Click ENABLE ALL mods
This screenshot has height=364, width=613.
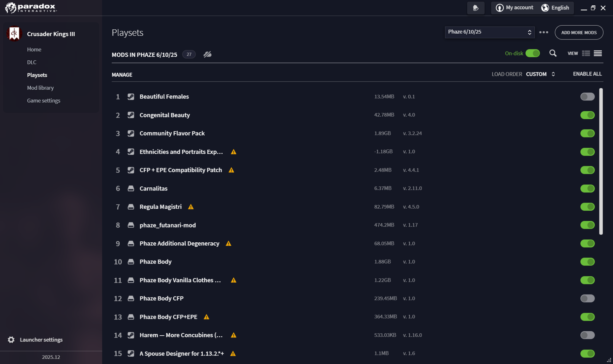pos(587,74)
